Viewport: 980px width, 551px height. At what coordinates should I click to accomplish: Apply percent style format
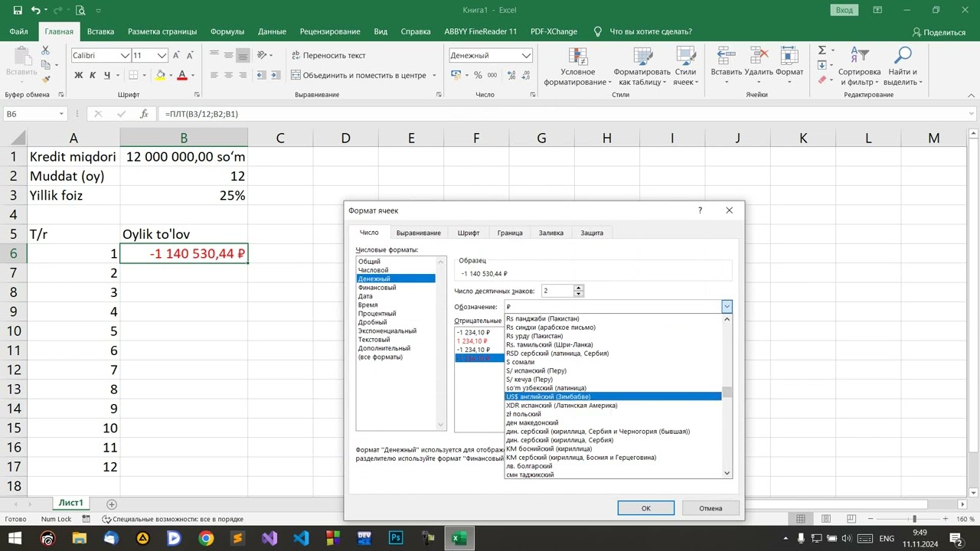pyautogui.click(x=479, y=75)
